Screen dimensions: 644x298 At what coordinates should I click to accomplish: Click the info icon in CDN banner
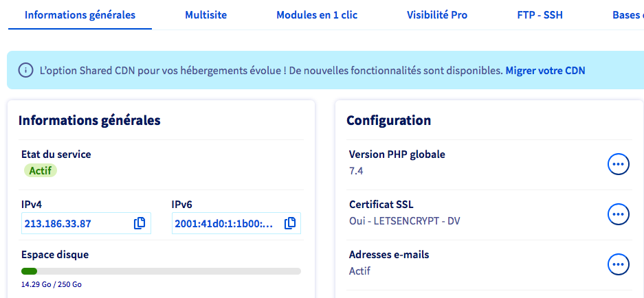click(x=25, y=70)
